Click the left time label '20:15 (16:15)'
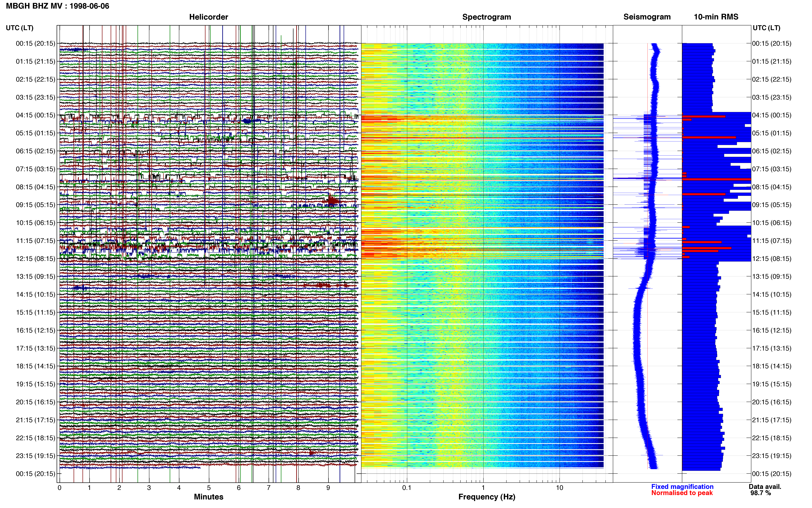 [35, 402]
